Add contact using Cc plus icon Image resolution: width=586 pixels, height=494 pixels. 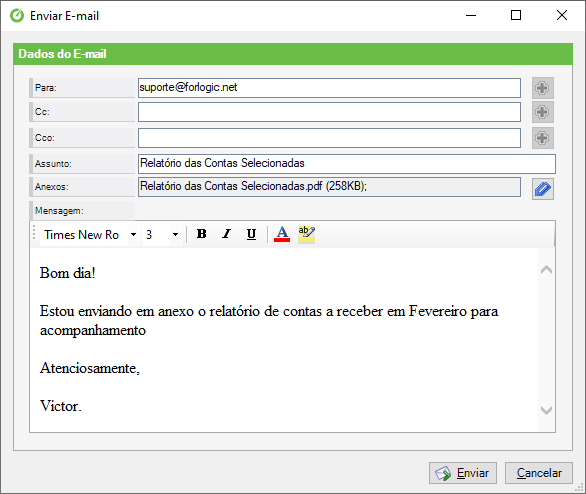click(x=543, y=112)
